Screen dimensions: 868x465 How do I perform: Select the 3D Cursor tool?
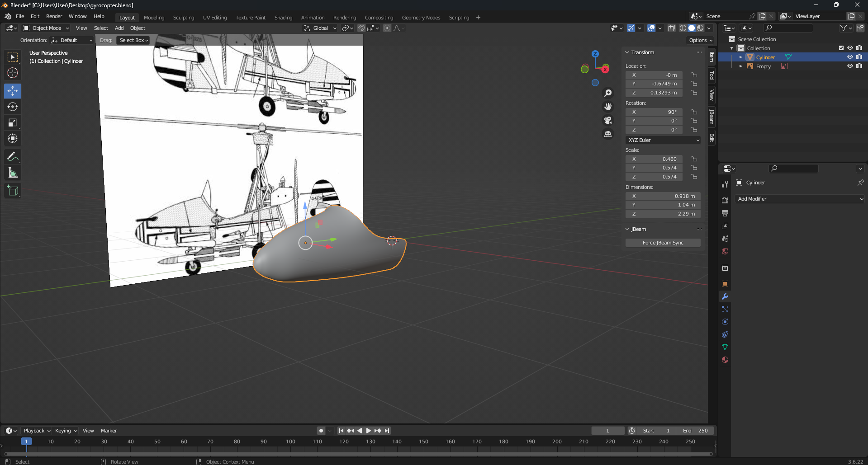coord(13,73)
